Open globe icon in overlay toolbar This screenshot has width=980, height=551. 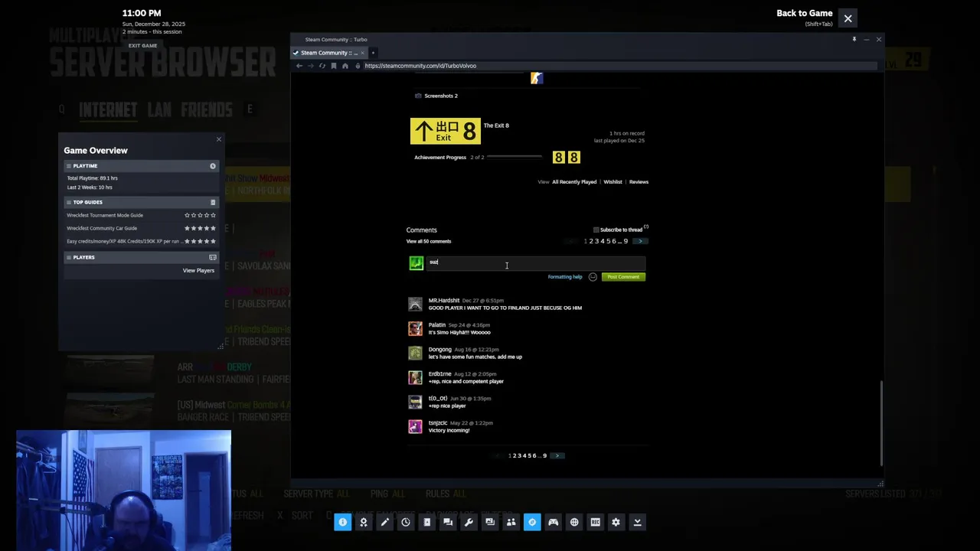coord(574,522)
